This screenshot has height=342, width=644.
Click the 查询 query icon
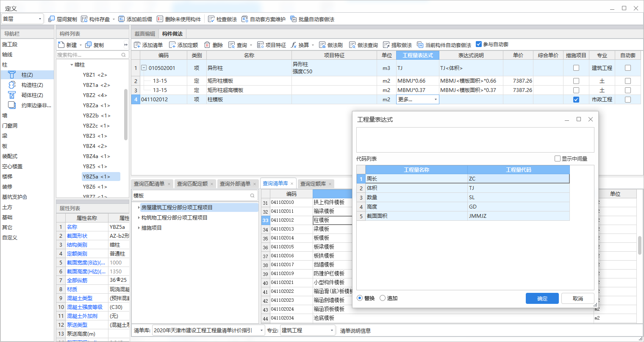[x=232, y=45]
